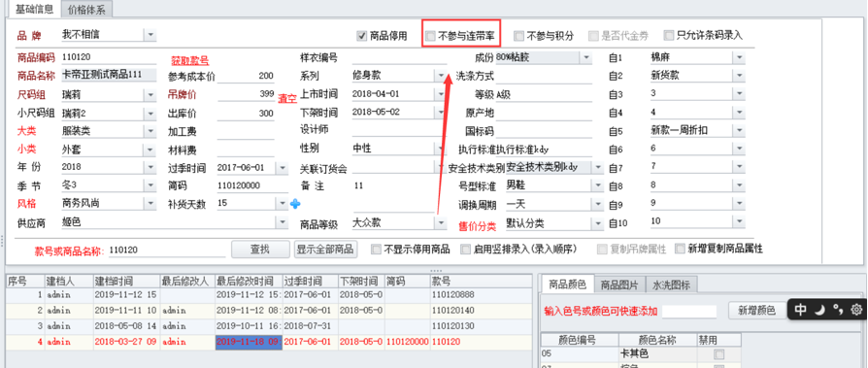Click the red 清空 link
This screenshot has width=868, height=368.
click(x=287, y=98)
